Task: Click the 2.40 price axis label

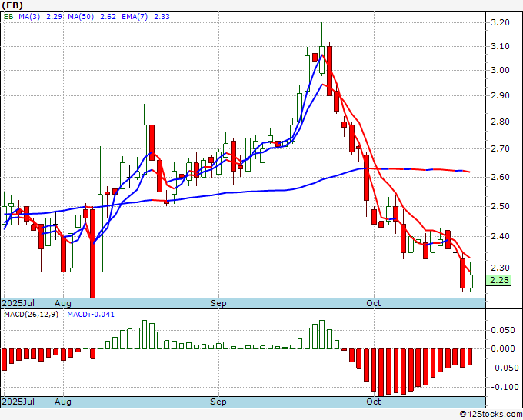Action: 500,236
